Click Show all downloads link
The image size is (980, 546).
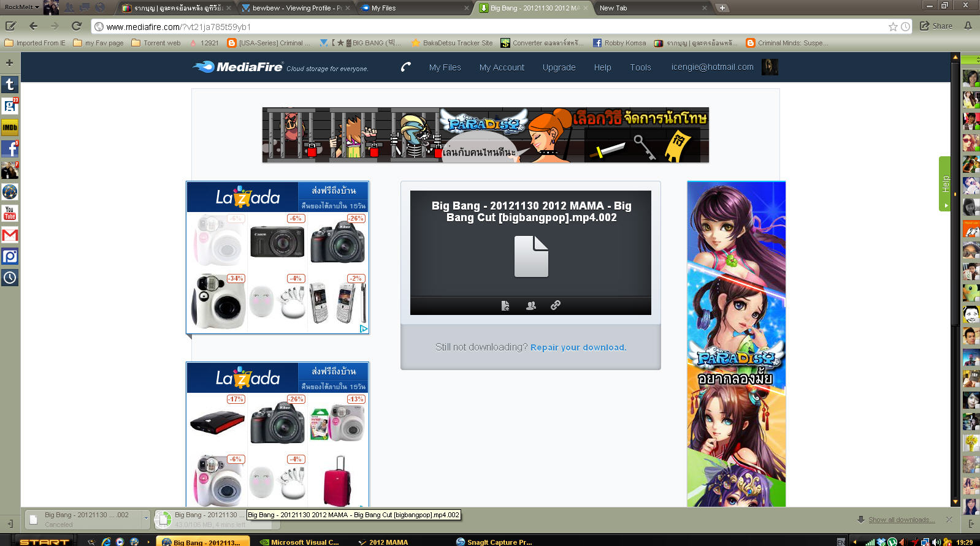[x=902, y=520]
